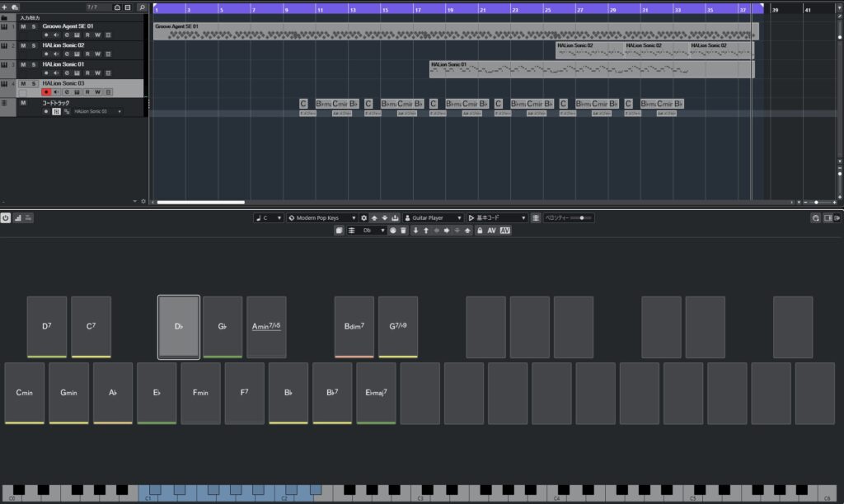The height and width of the screenshot is (504, 844).
Task: Select the コードトラック chord track
Action: pyautogui.click(x=56, y=103)
